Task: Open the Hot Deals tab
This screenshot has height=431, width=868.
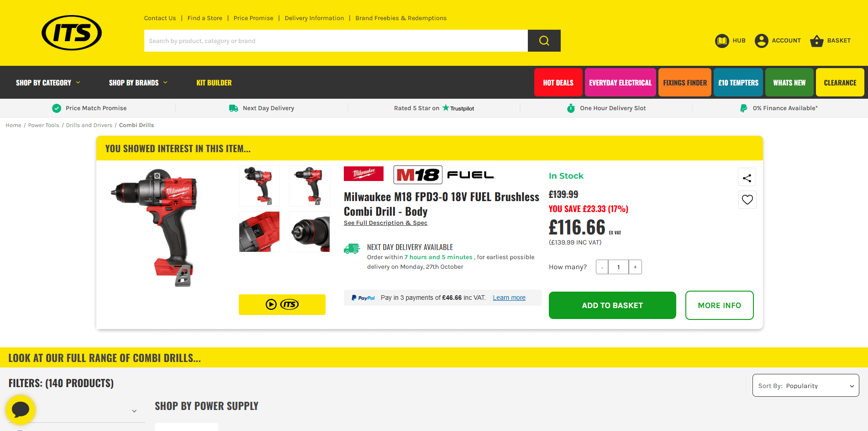Action: [558, 82]
